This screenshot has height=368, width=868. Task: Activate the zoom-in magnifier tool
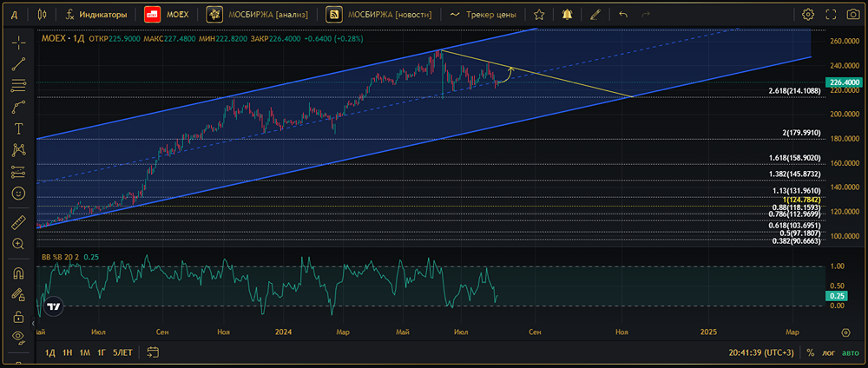click(18, 244)
